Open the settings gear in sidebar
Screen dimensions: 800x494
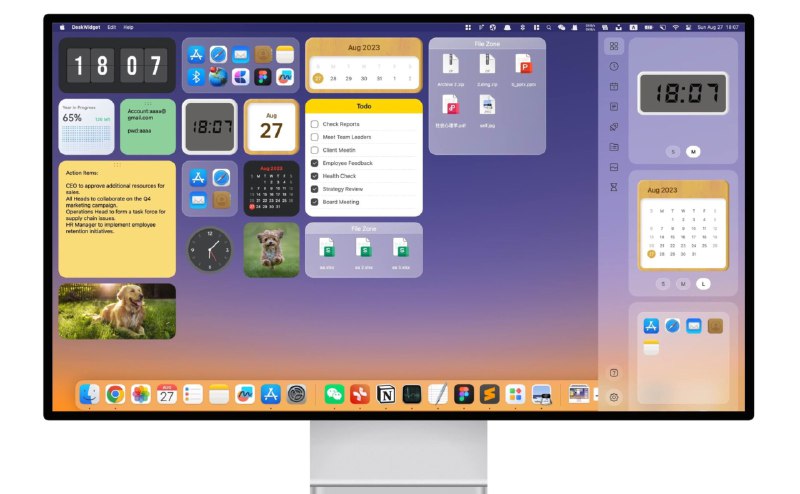[x=614, y=397]
